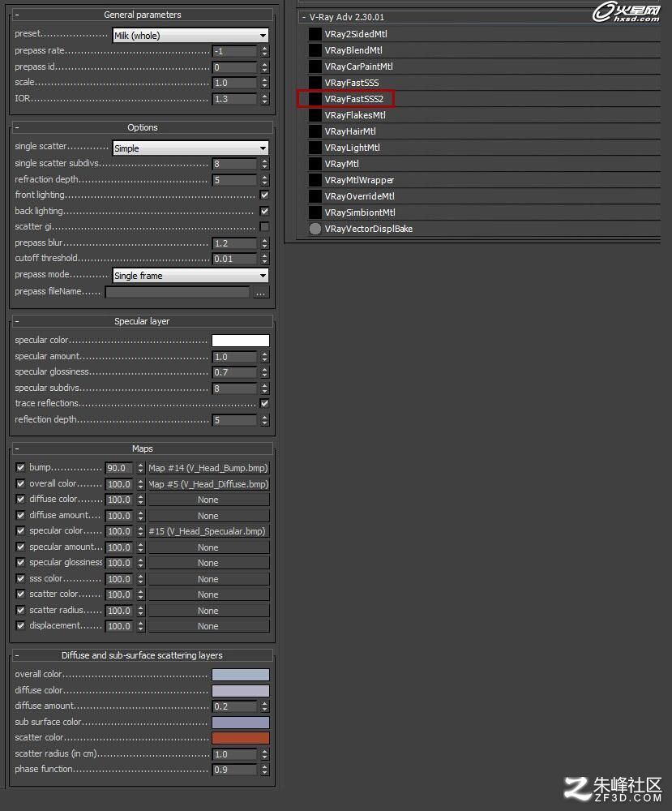Click the VRayBlendMtl material icon
This screenshot has width=672, height=811.
(x=315, y=50)
